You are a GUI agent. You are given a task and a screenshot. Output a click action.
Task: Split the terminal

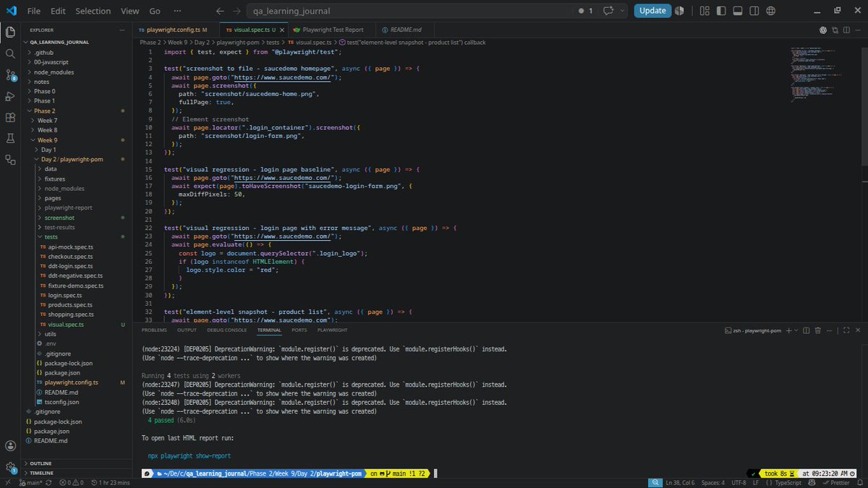(x=807, y=330)
